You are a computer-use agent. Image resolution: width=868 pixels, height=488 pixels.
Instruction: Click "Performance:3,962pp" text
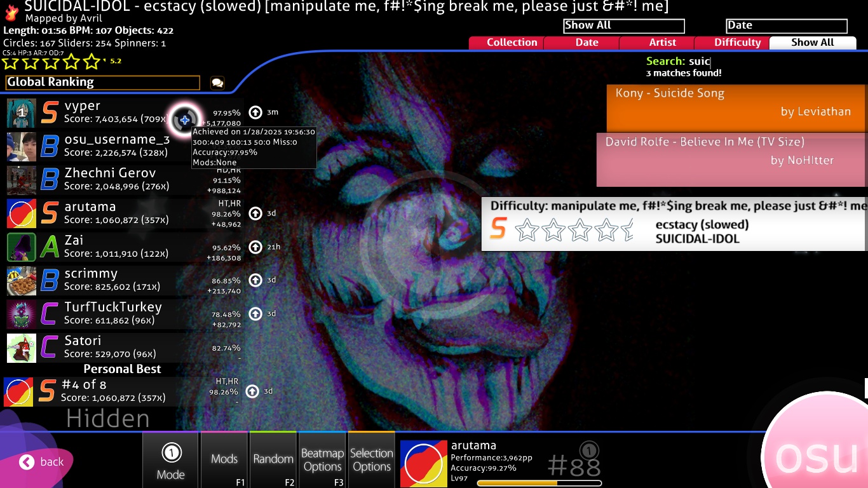pyautogui.click(x=491, y=457)
